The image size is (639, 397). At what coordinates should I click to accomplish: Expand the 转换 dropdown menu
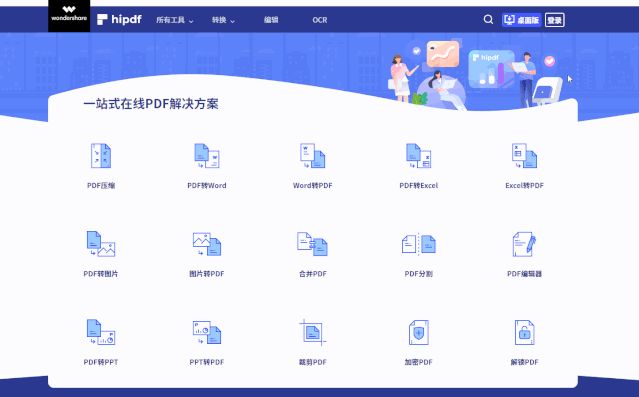pyautogui.click(x=223, y=20)
